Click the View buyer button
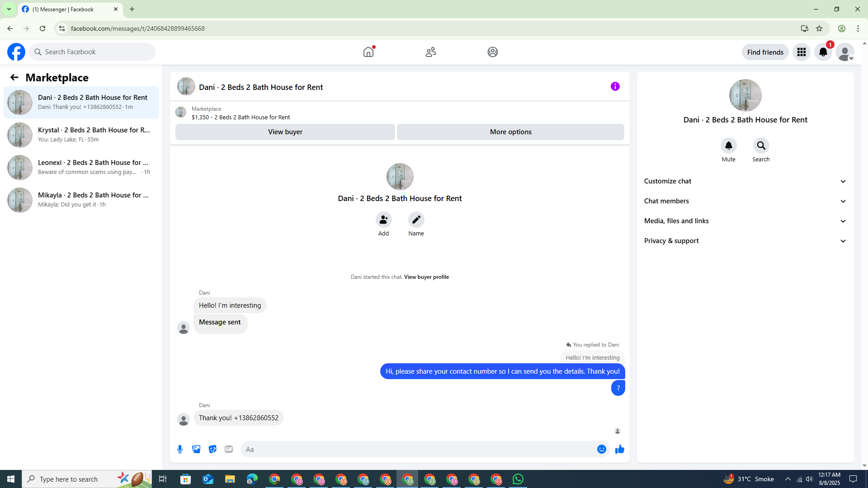This screenshot has width=868, height=488. 285,132
